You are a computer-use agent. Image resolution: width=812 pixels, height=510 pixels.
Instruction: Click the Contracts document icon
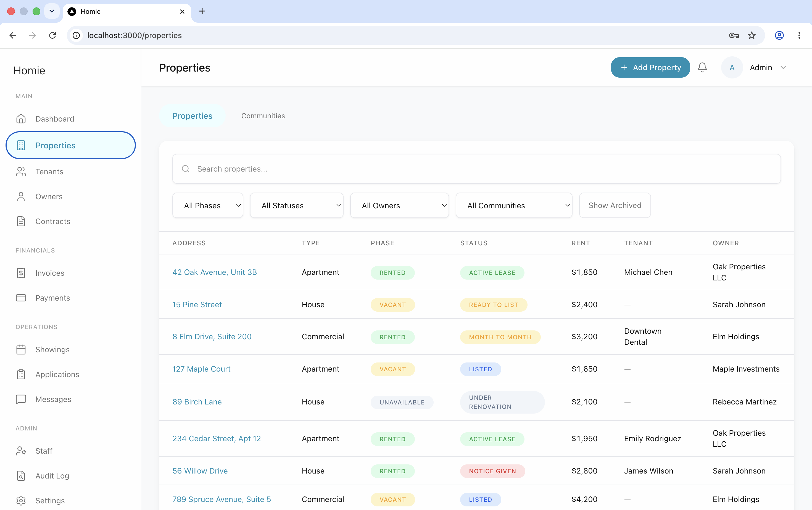point(21,221)
